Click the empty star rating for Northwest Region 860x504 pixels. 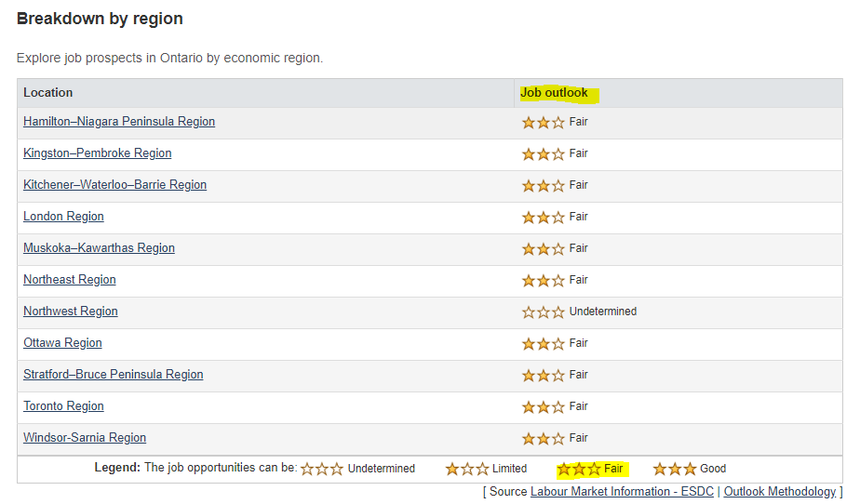click(x=544, y=312)
